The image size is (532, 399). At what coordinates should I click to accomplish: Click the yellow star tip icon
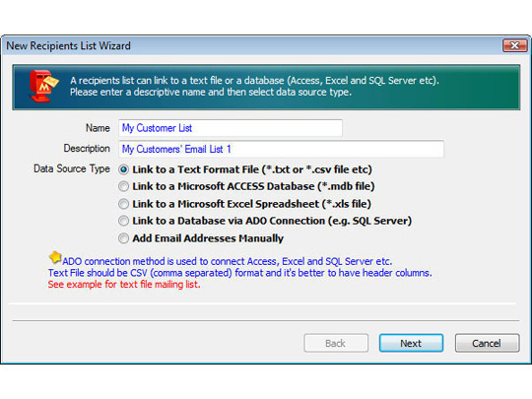point(55,257)
